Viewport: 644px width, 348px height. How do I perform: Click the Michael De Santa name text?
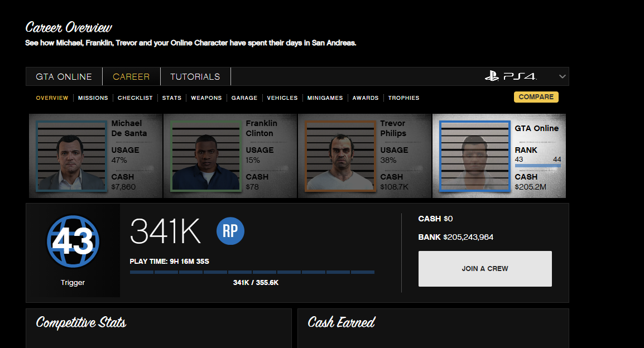tap(129, 128)
